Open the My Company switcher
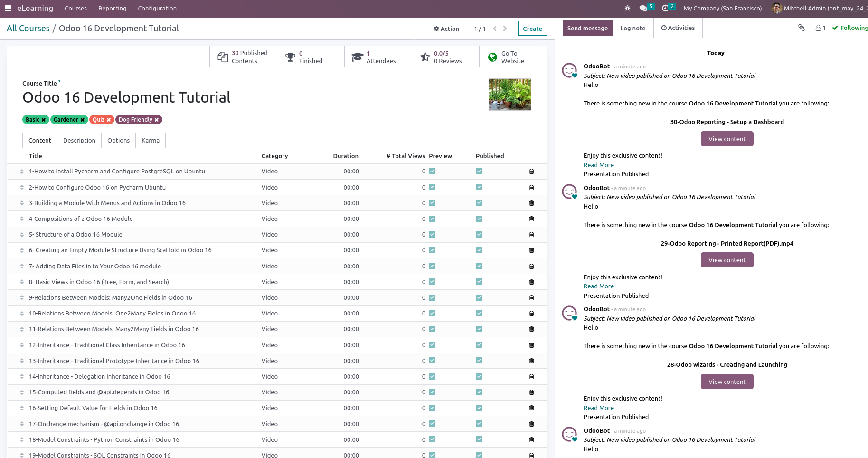The image size is (868, 458). [722, 8]
